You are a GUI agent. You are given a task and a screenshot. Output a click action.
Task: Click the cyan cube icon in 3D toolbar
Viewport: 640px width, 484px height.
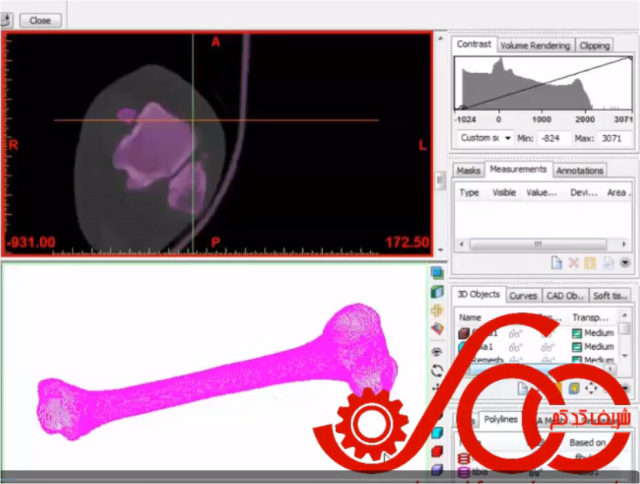pyautogui.click(x=437, y=433)
